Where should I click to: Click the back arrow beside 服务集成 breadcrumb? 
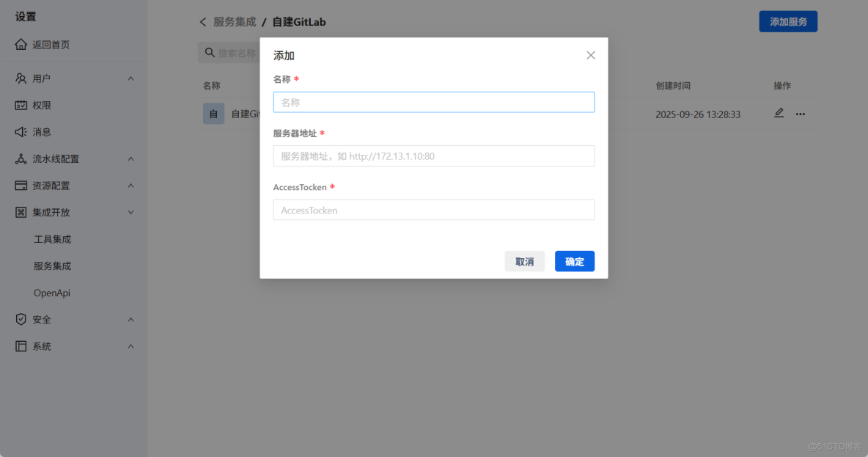203,22
